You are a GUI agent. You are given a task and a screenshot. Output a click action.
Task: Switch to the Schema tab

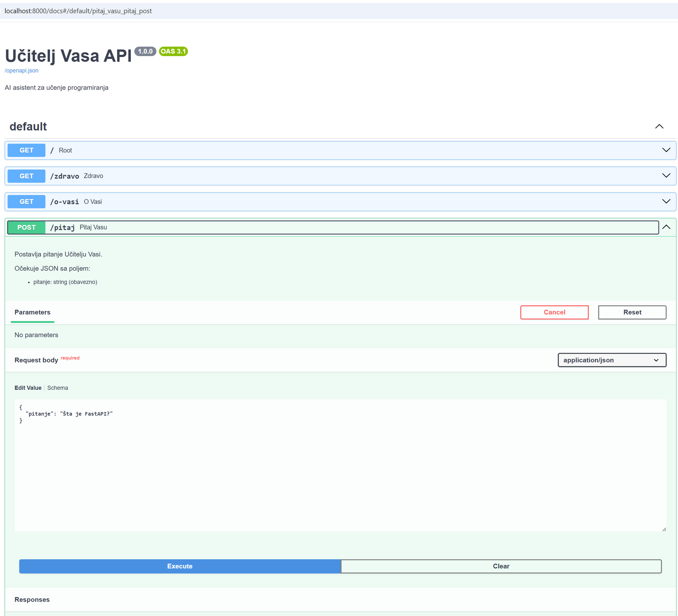click(x=57, y=388)
